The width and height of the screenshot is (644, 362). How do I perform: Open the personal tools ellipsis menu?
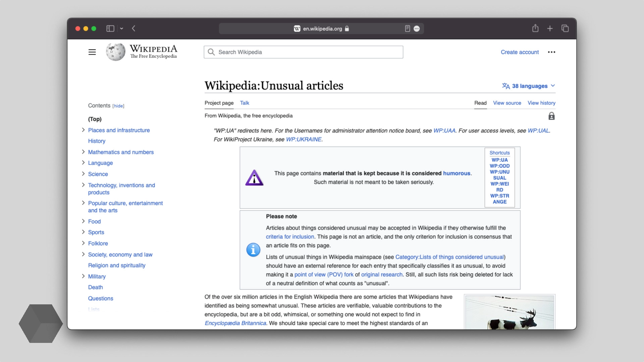[551, 52]
